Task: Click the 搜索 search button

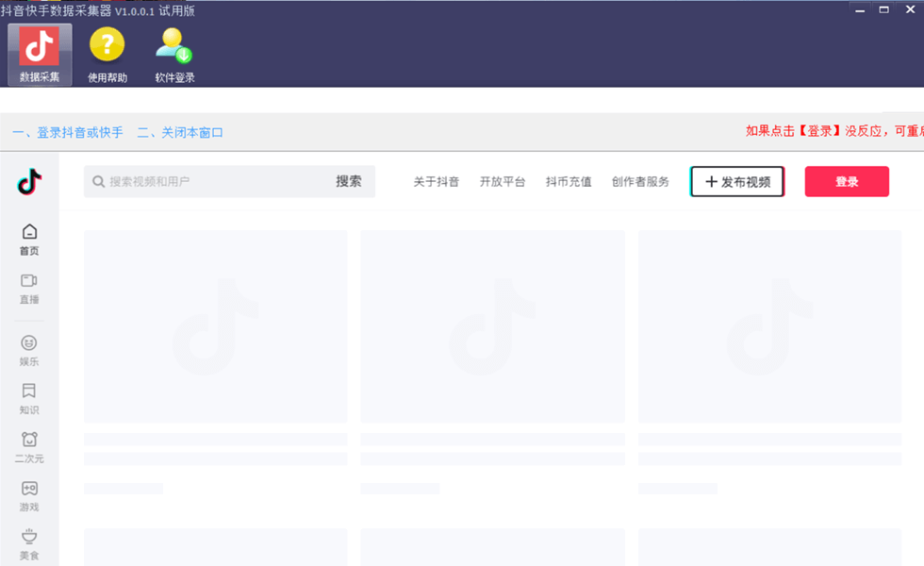Action: pos(349,181)
